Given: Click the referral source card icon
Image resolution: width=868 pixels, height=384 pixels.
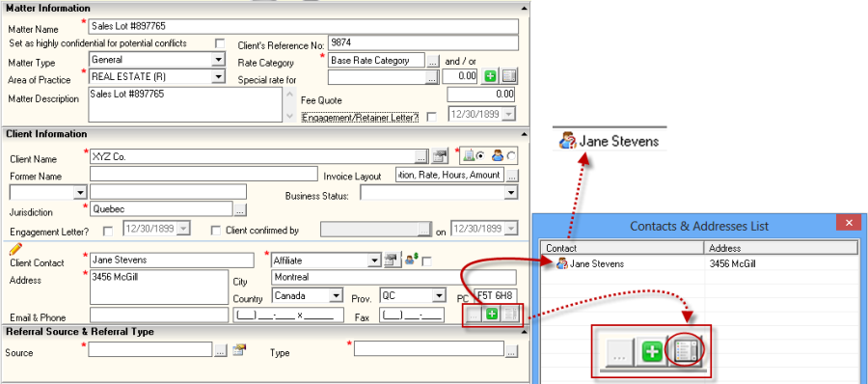Looking at the screenshot, I should tap(239, 349).
